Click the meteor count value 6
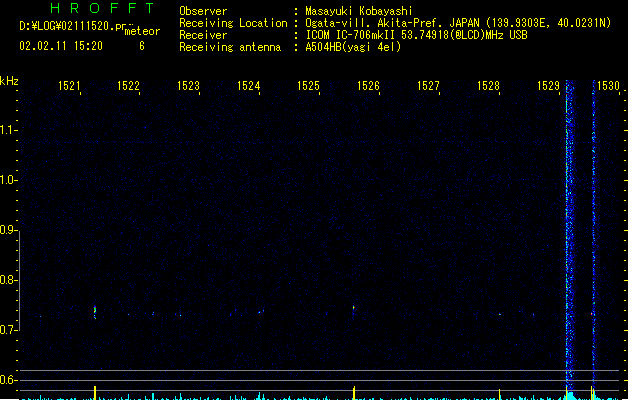The image size is (629, 400). tap(142, 46)
